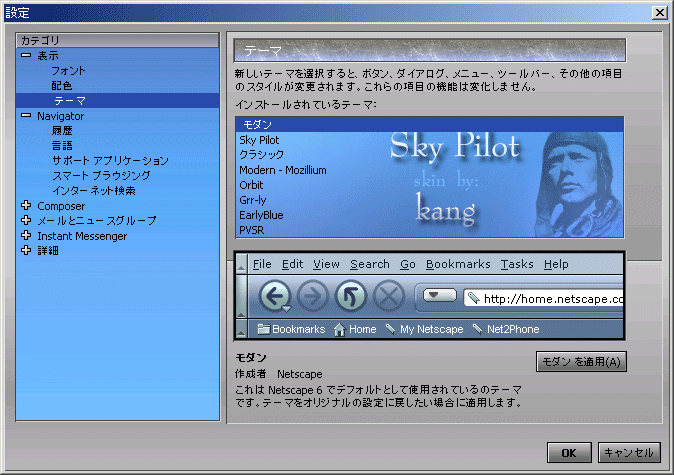
Task: Click the Home house icon in preview
Action: coord(340,330)
